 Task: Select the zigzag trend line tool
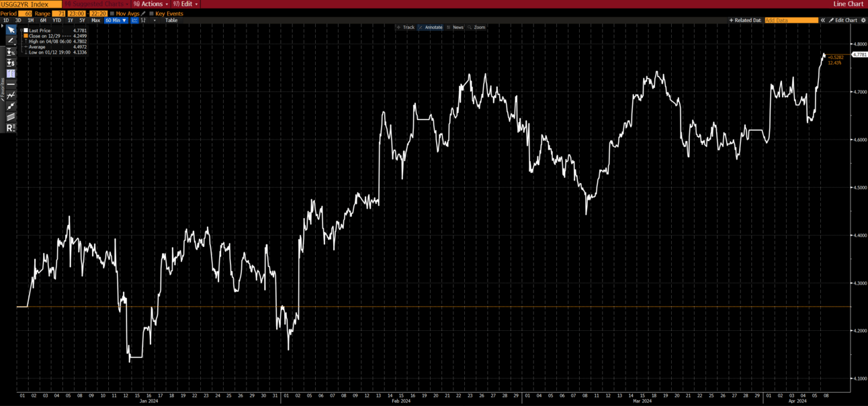[11, 95]
